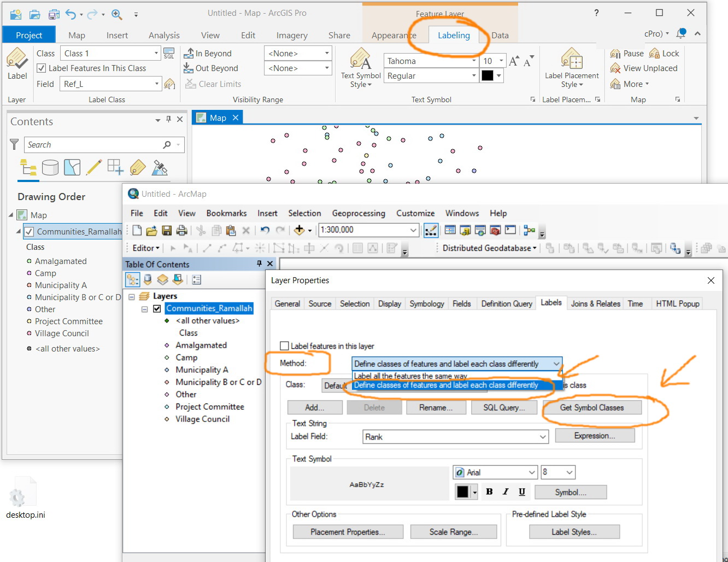The image size is (728, 562).
Task: Collapse the Layers group in ArcMap TOC
Action: (x=132, y=296)
